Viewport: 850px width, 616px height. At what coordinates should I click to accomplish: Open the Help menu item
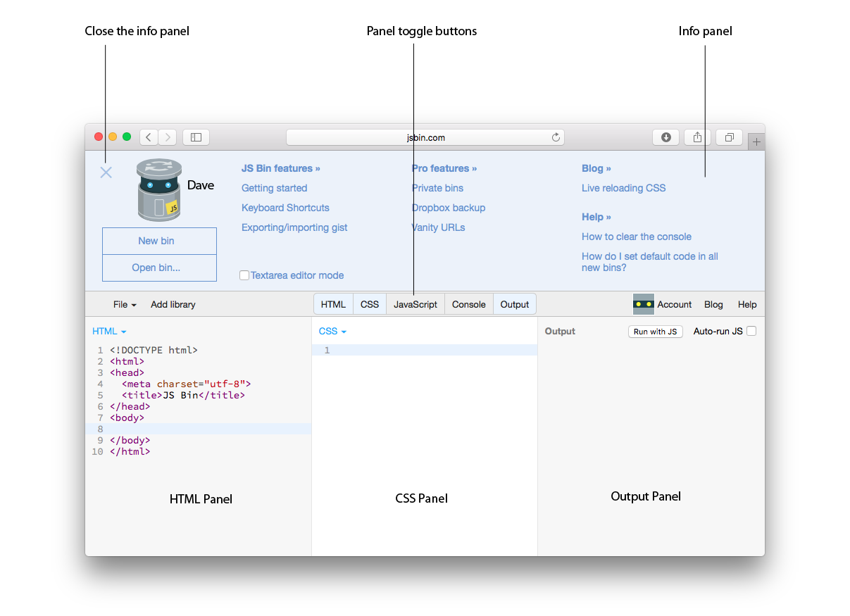click(747, 304)
